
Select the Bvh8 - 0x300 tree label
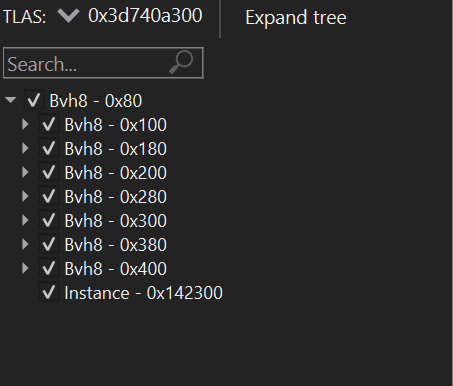[x=115, y=221]
